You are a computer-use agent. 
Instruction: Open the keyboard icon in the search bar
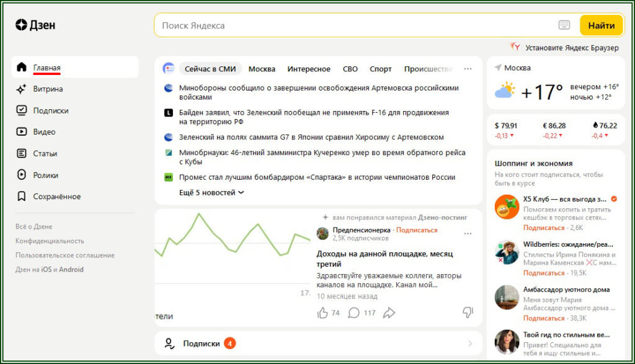[564, 25]
